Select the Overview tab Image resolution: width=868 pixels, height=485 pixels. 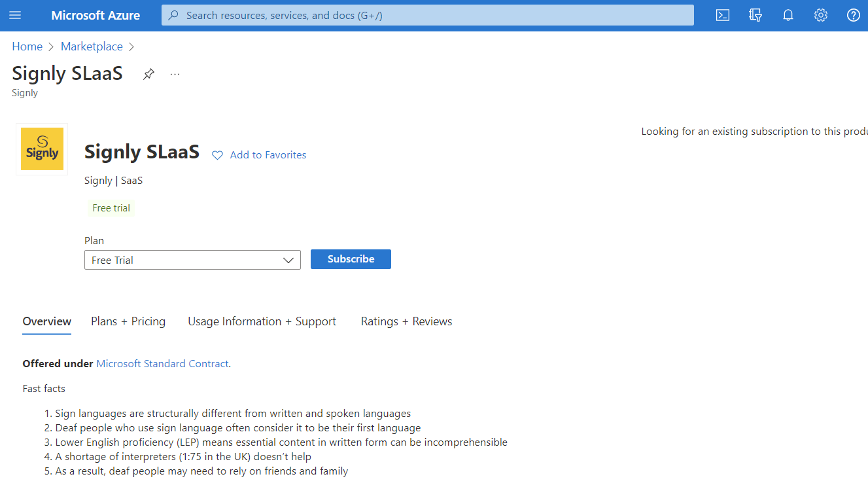[47, 321]
